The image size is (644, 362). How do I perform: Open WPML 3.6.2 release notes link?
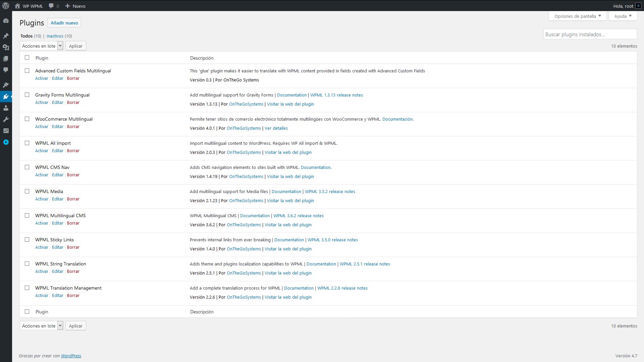tap(299, 216)
